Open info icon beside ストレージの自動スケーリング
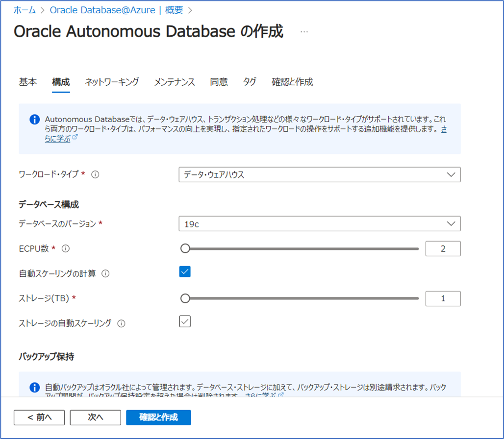Screen dimensions: 504x439 pos(121,323)
